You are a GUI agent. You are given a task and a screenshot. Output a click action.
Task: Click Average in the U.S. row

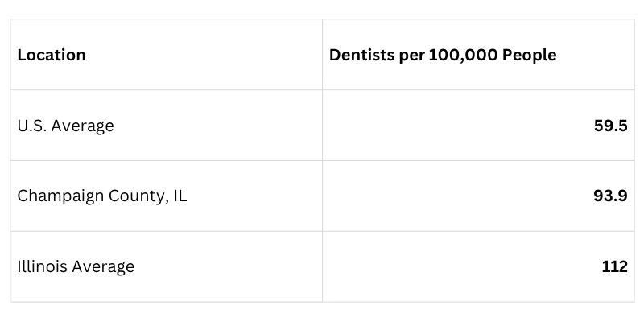pos(83,126)
